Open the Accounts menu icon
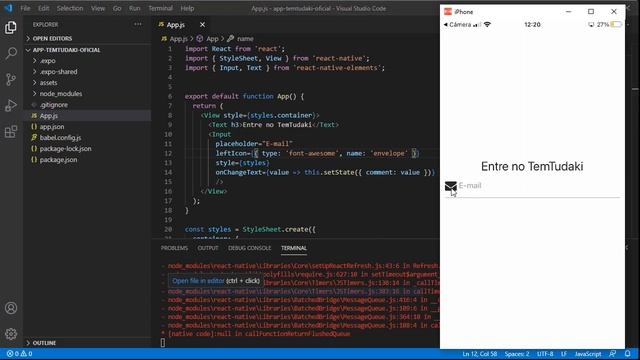Viewport: 640px width, 360px height. click(x=11, y=308)
